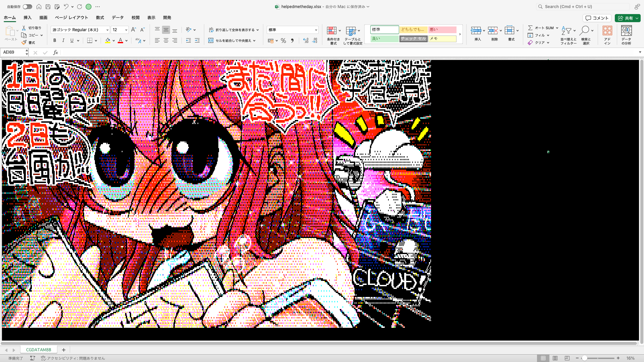This screenshot has width=644, height=362.
Task: Toggle Italic formatting
Action: 63,41
